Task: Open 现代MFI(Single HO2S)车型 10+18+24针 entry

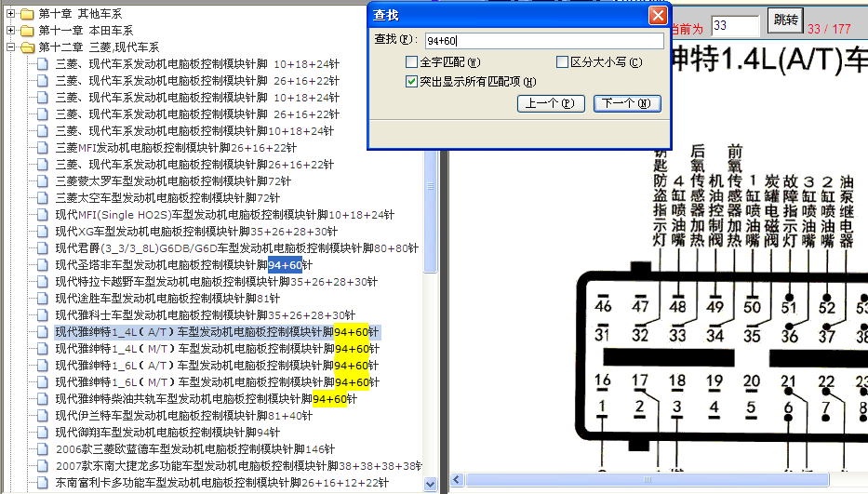Action: [x=225, y=215]
